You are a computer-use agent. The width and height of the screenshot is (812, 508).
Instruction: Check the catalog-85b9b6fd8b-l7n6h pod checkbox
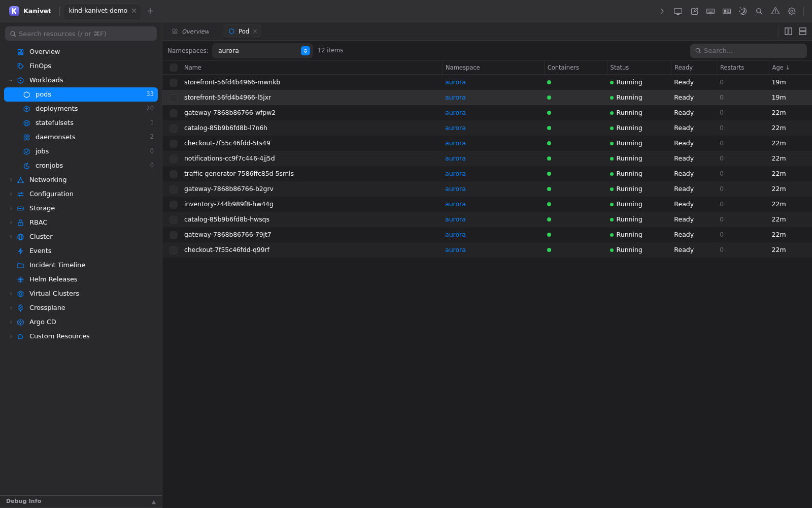(x=174, y=128)
